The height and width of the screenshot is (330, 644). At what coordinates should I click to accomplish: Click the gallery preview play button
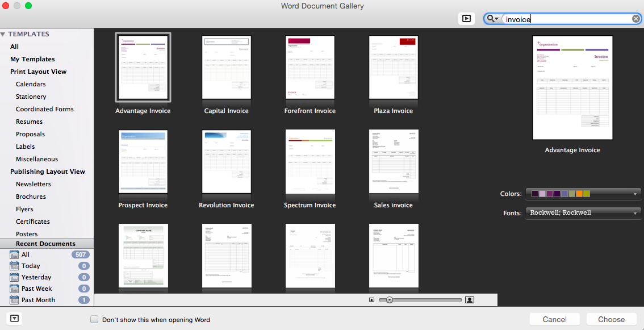466,18
